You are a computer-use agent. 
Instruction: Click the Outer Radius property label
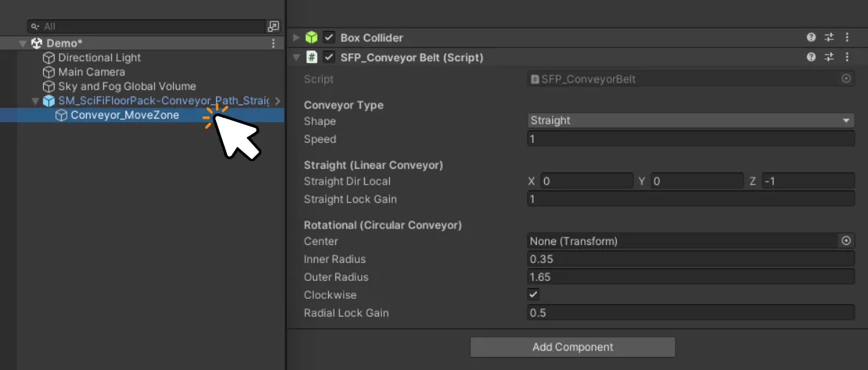point(336,277)
